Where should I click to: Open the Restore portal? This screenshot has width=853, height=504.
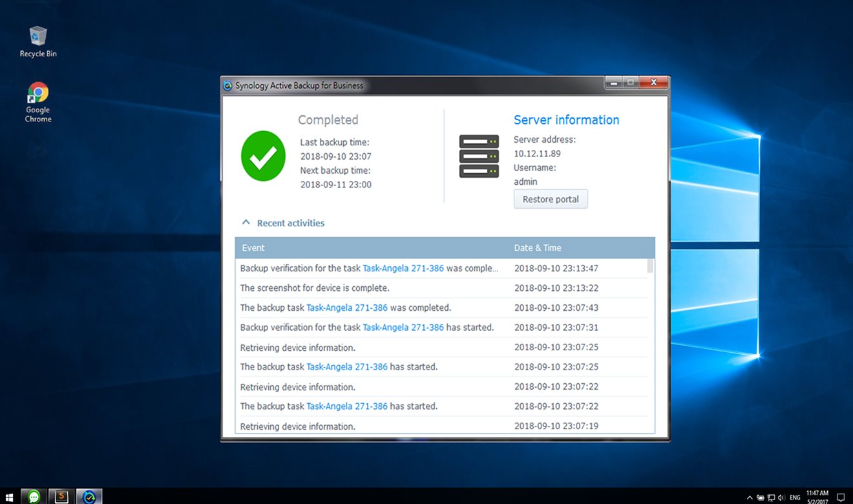coord(550,199)
